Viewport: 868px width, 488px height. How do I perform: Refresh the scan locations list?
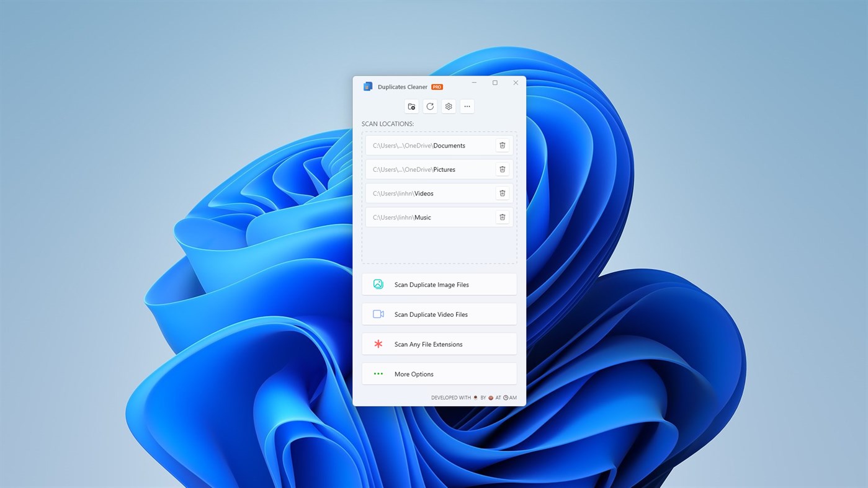point(430,106)
